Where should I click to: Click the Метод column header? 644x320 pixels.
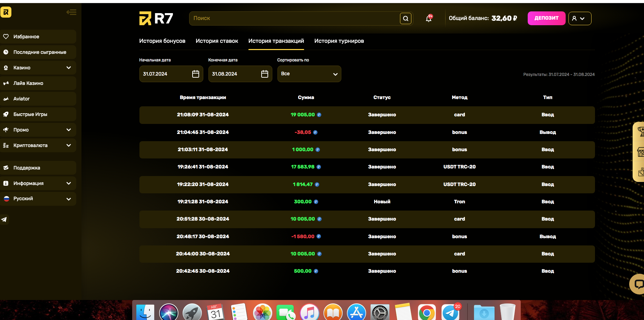460,97
